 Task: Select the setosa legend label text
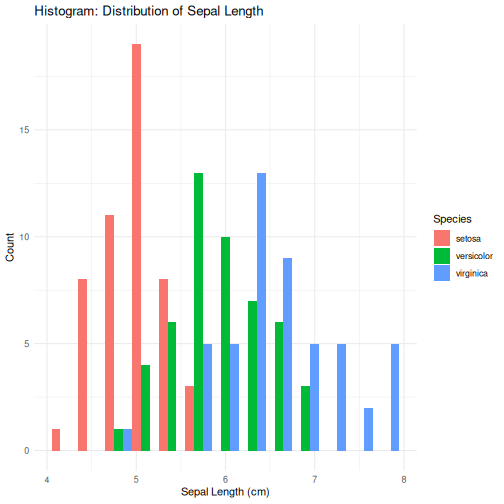point(468,239)
